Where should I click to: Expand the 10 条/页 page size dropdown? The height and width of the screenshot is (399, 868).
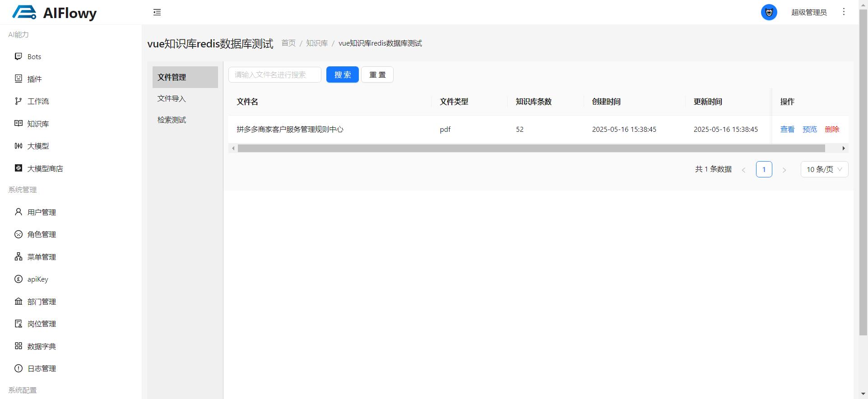(x=824, y=169)
